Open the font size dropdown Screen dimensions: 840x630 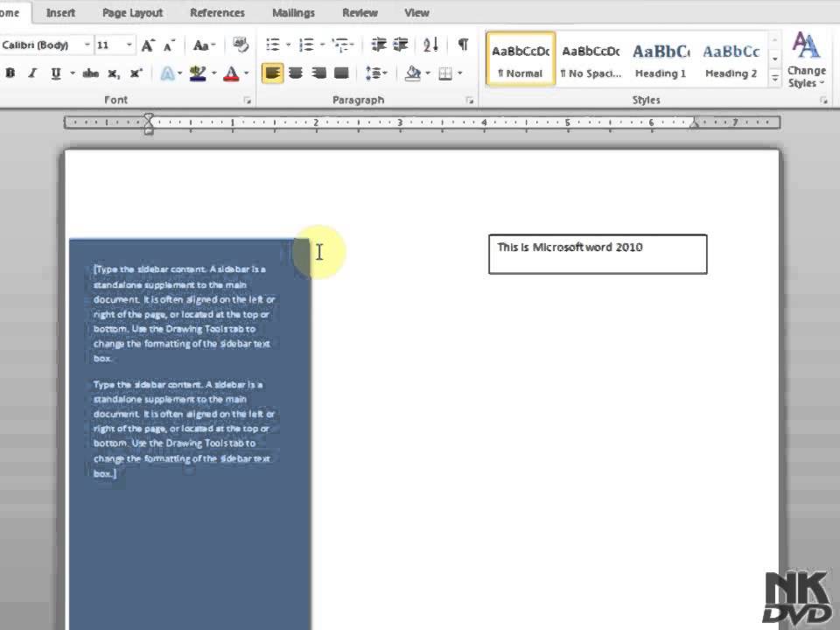pyautogui.click(x=129, y=45)
